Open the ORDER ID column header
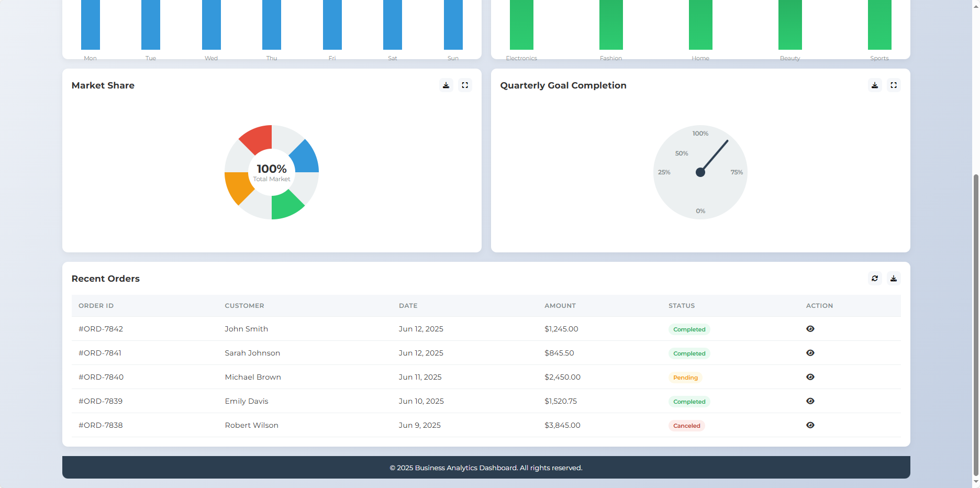Screen dimensions: 980x488 point(96,305)
